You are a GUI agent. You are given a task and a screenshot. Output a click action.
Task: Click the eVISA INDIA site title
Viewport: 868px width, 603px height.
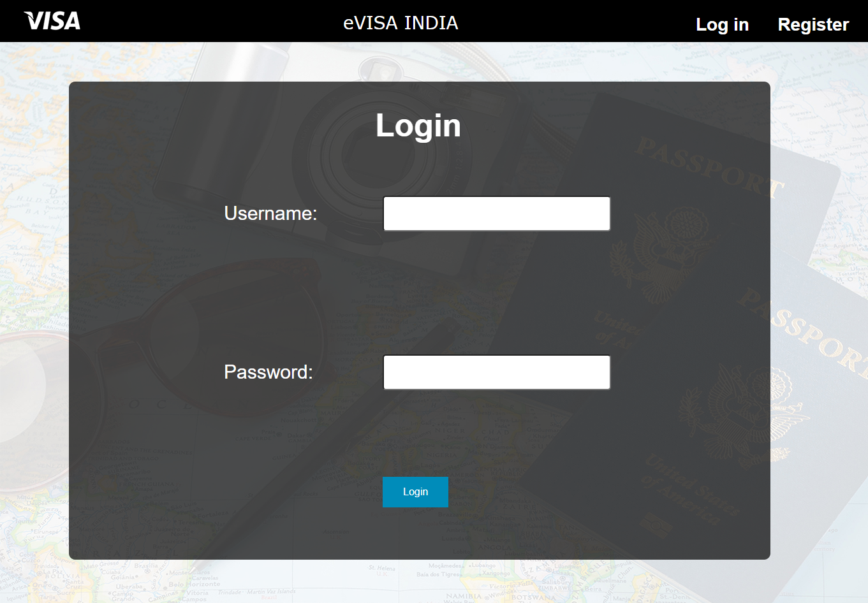pos(401,23)
